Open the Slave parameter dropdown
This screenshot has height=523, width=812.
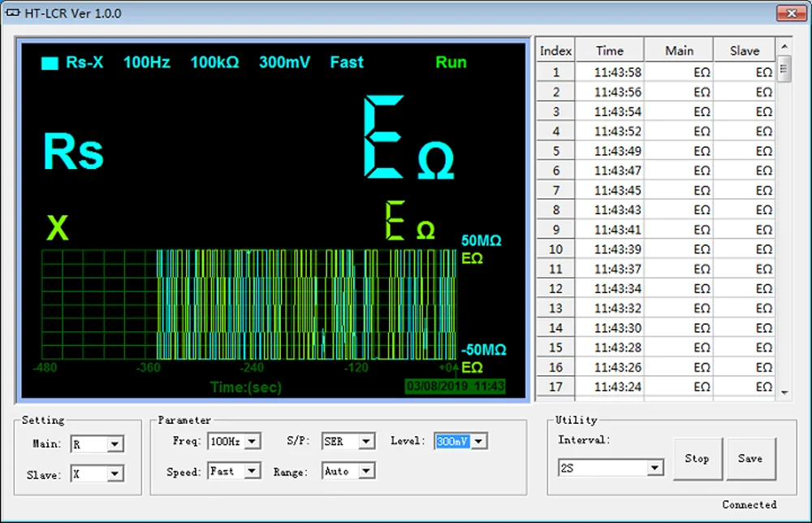[114, 474]
